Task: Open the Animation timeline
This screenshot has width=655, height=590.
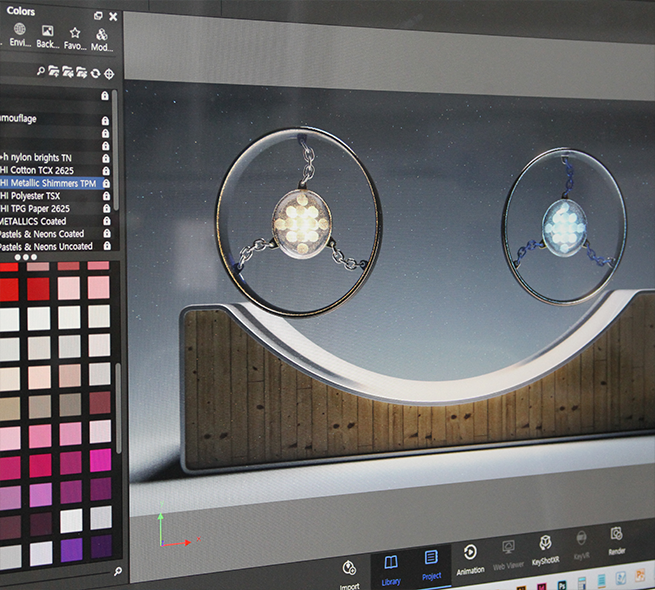Action: [x=470, y=560]
